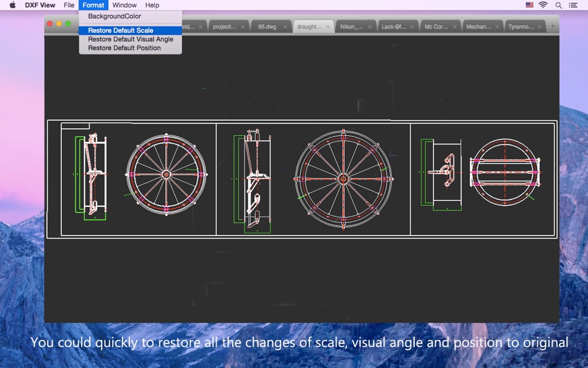This screenshot has width=588, height=368.
Task: Click the Wi-Fi status icon
Action: pyautogui.click(x=543, y=5)
